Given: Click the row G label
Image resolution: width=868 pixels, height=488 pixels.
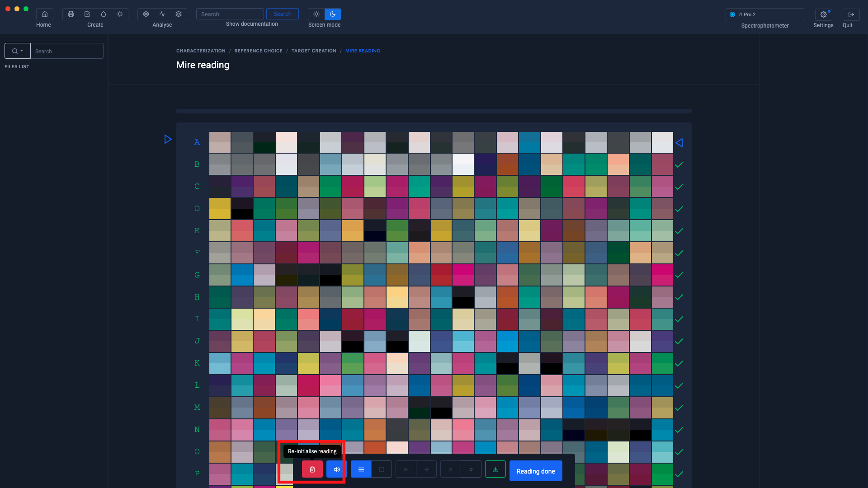Looking at the screenshot, I should point(197,275).
